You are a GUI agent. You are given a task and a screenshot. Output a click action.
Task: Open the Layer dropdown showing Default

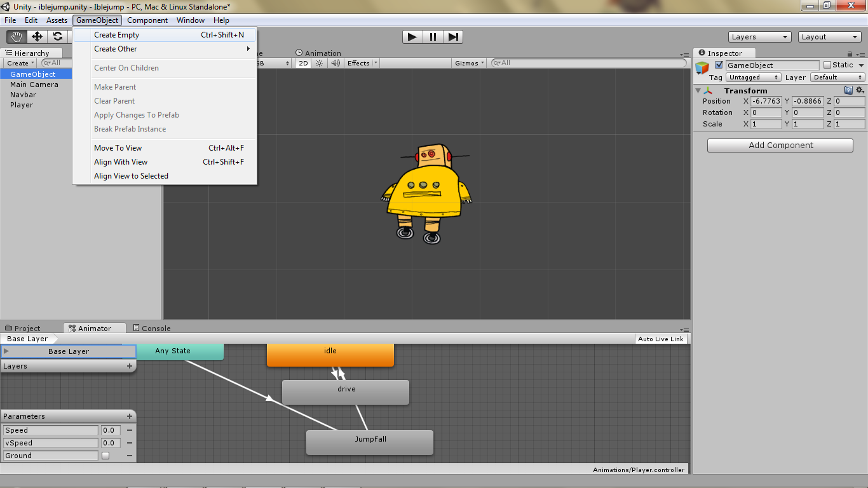[x=837, y=78]
